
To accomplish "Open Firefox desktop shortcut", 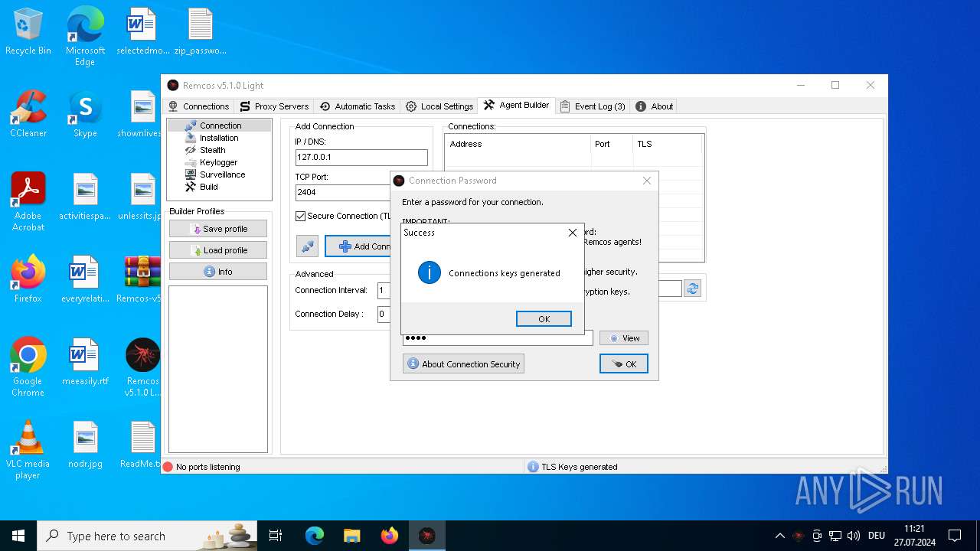I will point(28,279).
